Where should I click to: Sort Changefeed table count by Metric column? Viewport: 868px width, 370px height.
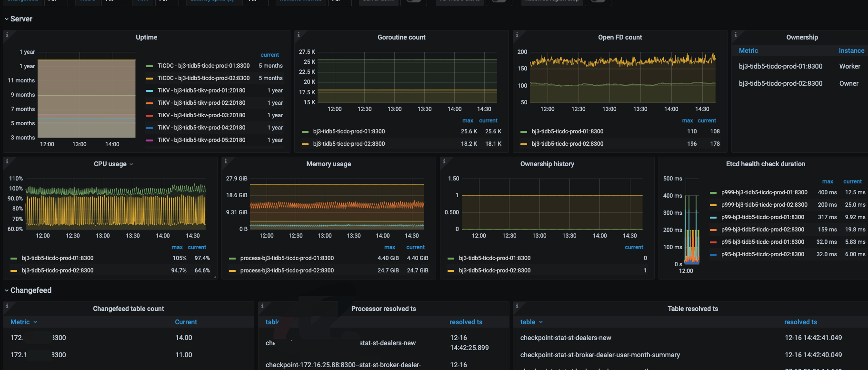point(20,322)
